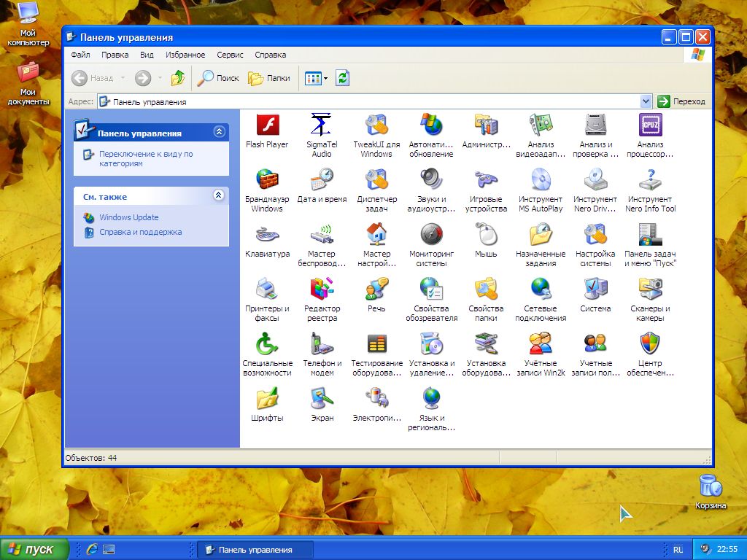Open Брандмауэр Windows firewall icon

(x=267, y=180)
